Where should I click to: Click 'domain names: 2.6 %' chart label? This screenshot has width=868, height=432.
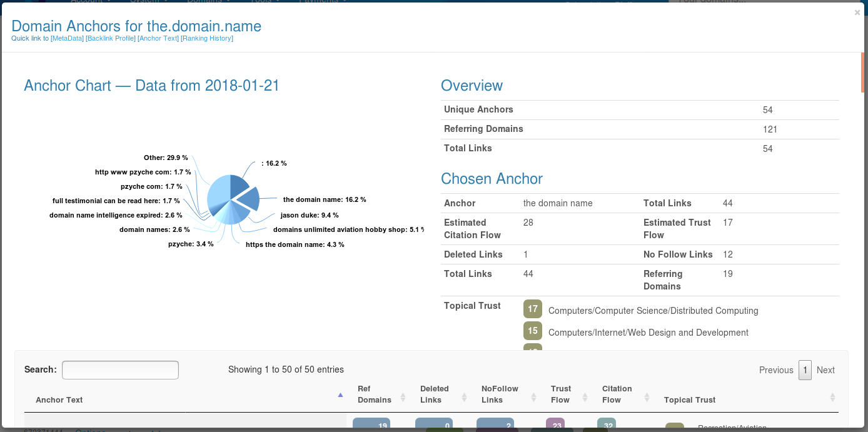[154, 229]
